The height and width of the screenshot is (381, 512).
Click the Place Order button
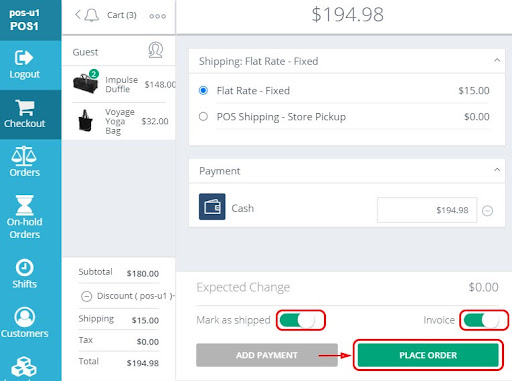click(x=428, y=355)
